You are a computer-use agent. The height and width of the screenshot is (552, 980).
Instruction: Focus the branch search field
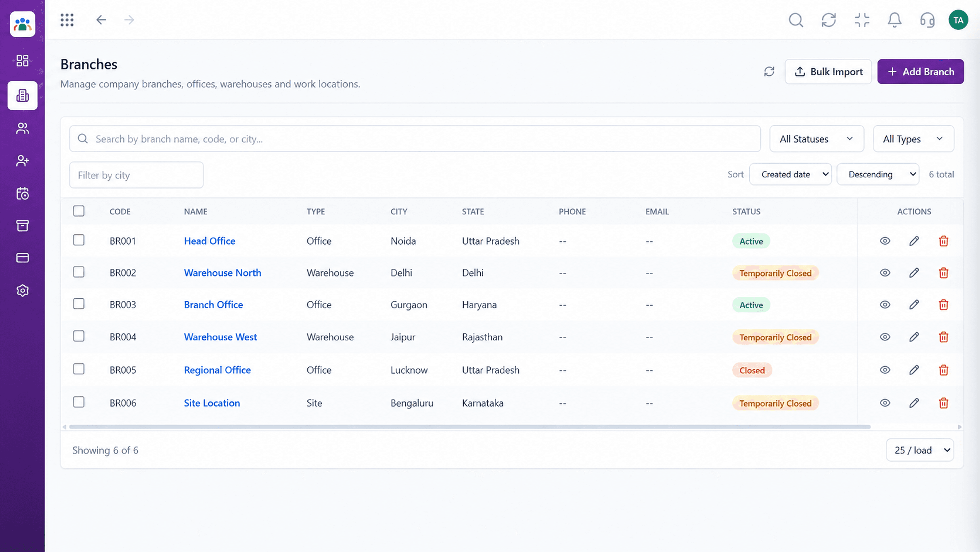[415, 139]
